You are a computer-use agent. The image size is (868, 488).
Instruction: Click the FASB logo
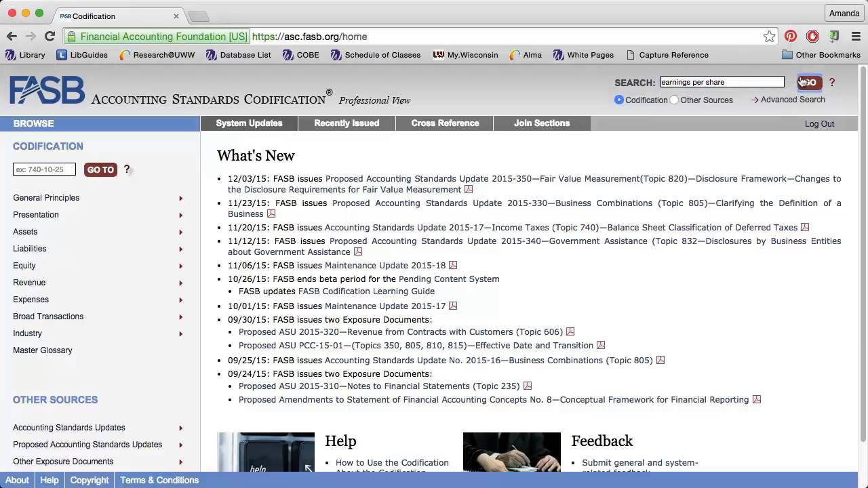47,89
